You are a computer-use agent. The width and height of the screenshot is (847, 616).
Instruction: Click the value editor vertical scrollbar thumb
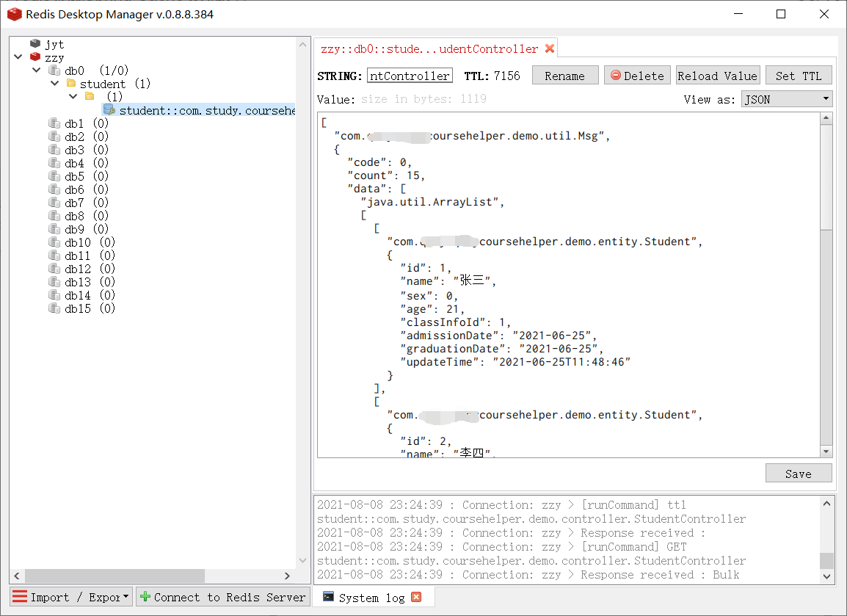[x=826, y=177]
